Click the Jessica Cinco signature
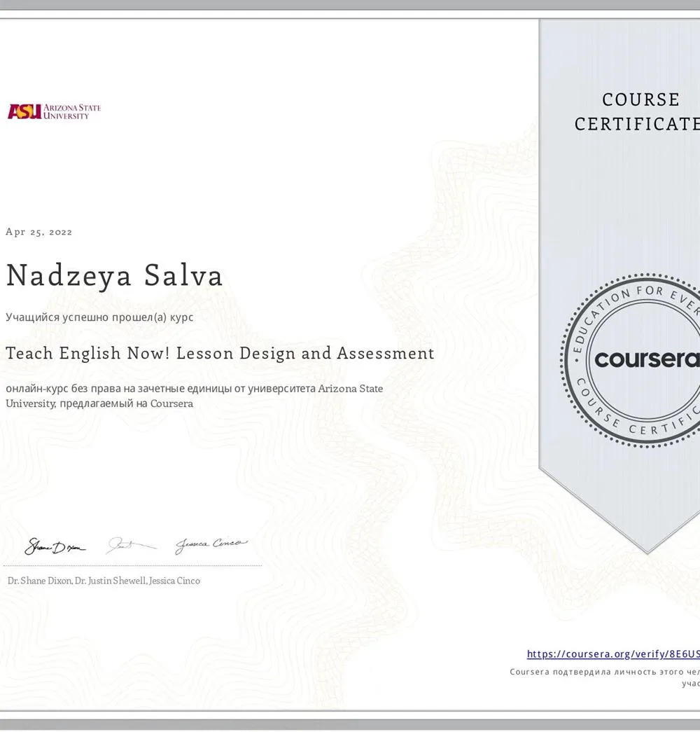 coord(211,545)
